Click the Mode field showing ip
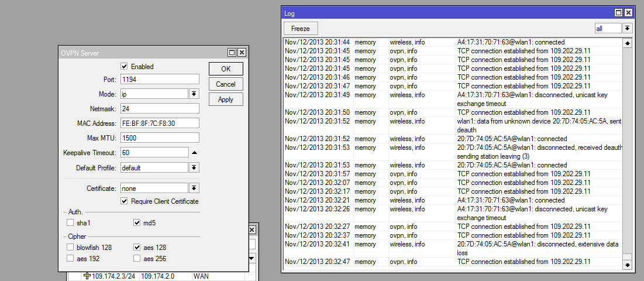644x281 pixels. point(154,94)
